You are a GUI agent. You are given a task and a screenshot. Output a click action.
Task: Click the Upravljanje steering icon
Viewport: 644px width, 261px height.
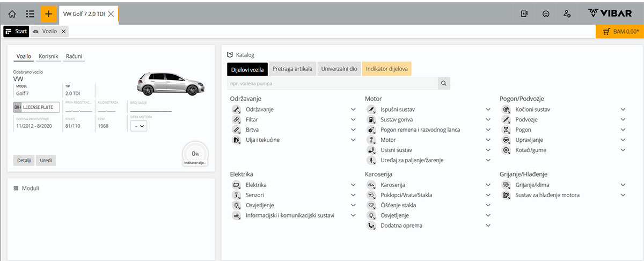tap(506, 140)
